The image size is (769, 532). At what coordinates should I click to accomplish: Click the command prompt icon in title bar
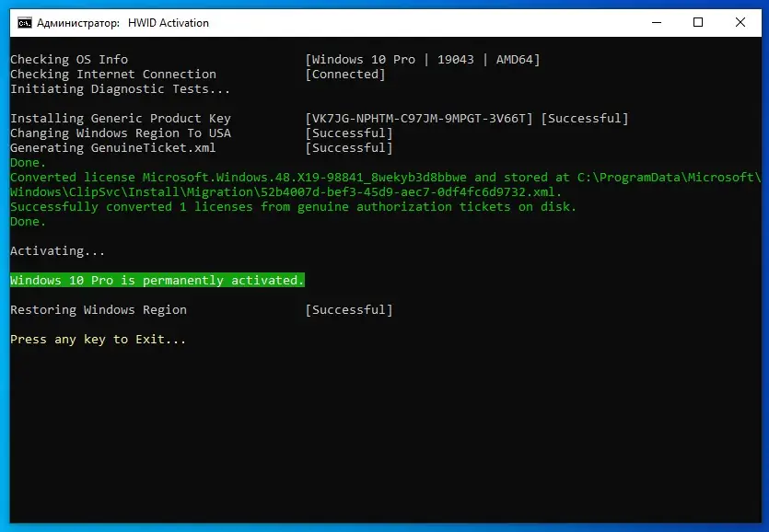coord(25,23)
